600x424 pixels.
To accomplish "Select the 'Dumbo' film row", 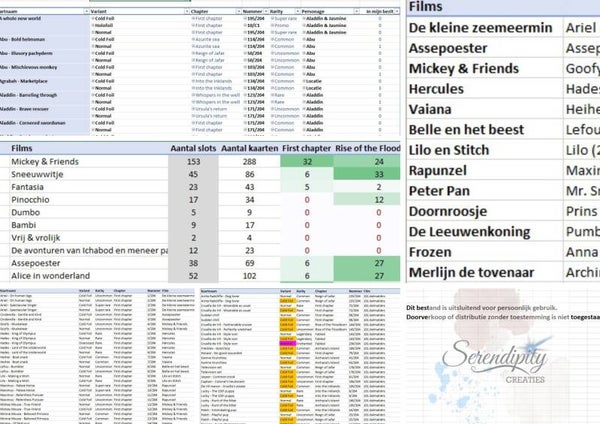I will 25,212.
